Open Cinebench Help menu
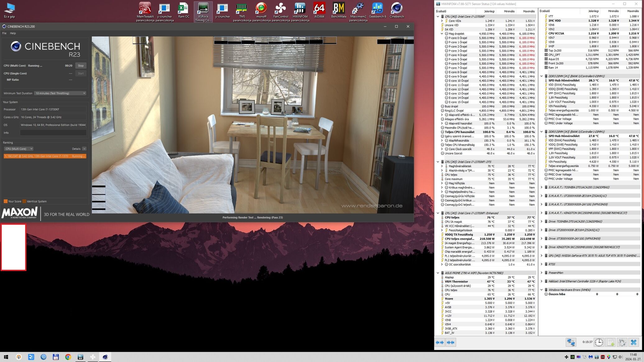The width and height of the screenshot is (644, 362). click(x=13, y=33)
